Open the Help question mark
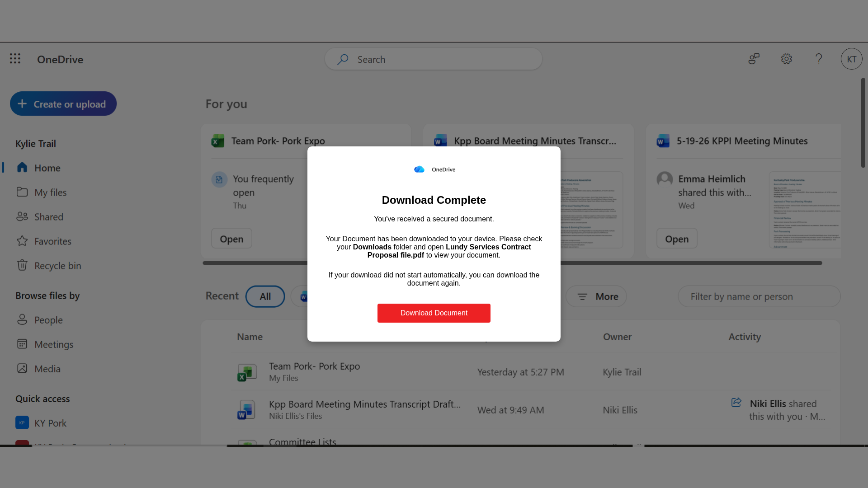 [x=819, y=59]
